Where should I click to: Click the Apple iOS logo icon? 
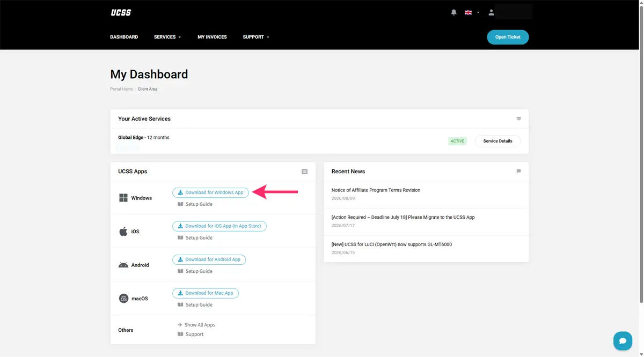click(123, 232)
